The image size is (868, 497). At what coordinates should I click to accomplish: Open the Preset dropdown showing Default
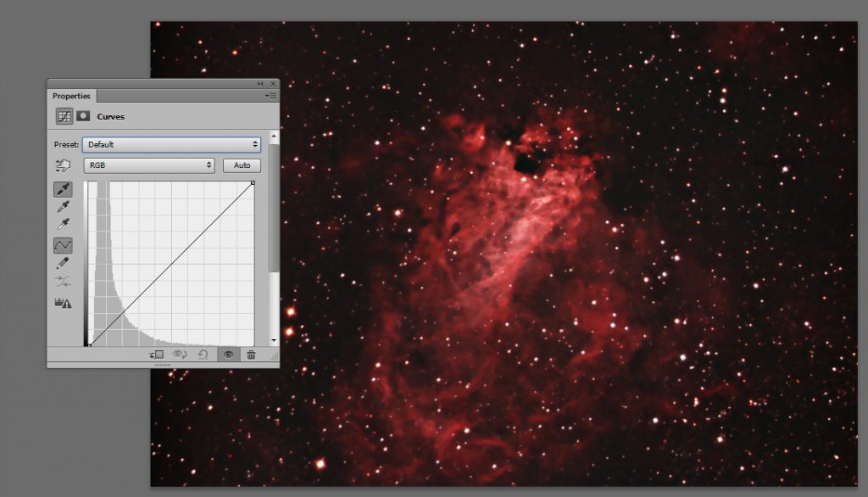pos(171,145)
